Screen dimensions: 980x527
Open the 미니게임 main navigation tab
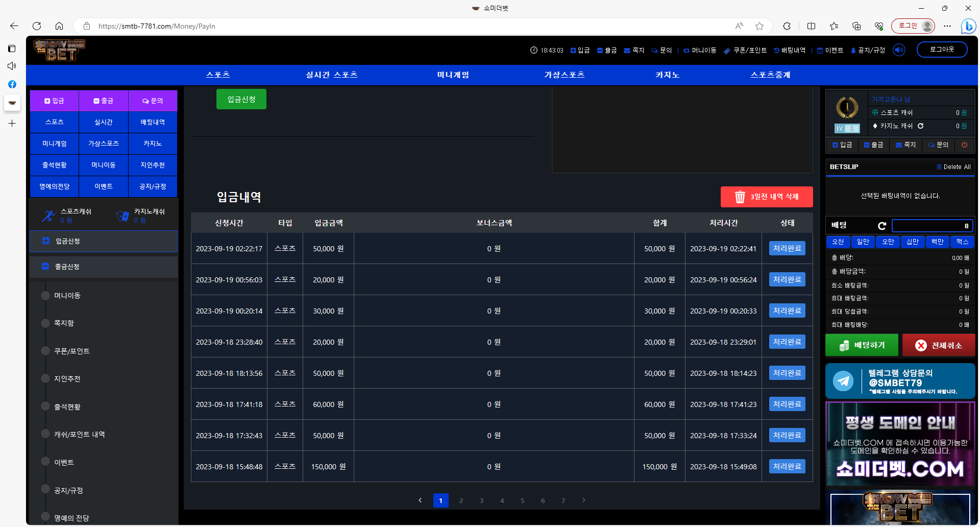[x=453, y=75]
